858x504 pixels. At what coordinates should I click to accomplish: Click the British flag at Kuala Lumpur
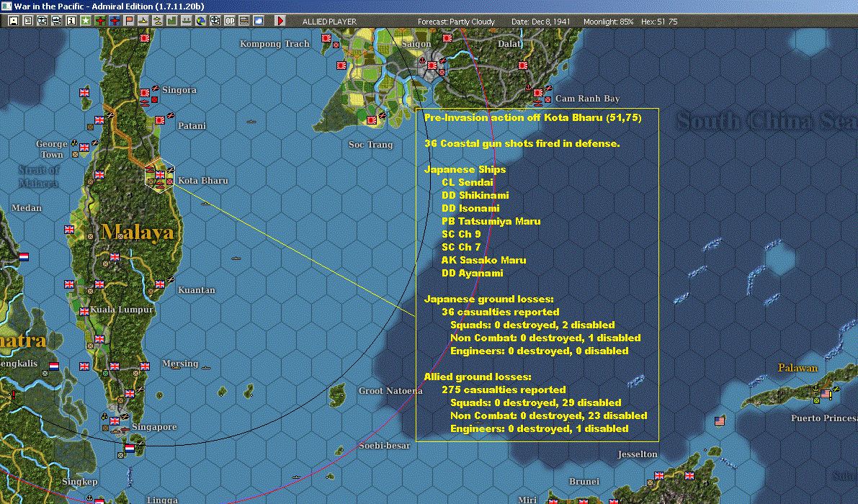(84, 312)
